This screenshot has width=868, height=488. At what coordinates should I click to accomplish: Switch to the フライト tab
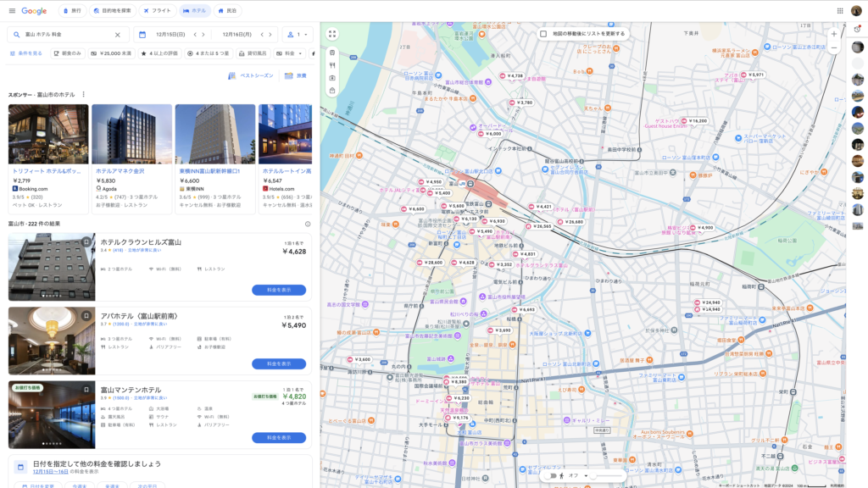[x=156, y=11]
